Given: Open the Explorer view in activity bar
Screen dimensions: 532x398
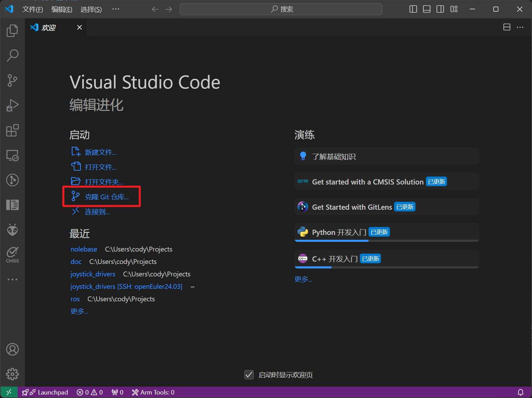Looking at the screenshot, I should [x=12, y=31].
